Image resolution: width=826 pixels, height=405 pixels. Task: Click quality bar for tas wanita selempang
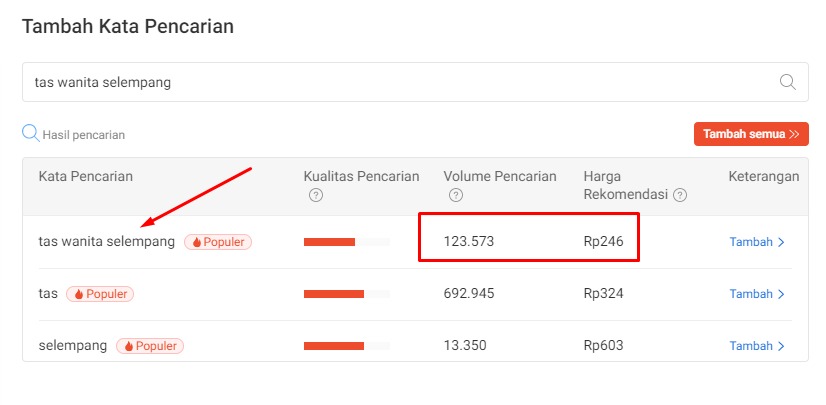point(346,242)
